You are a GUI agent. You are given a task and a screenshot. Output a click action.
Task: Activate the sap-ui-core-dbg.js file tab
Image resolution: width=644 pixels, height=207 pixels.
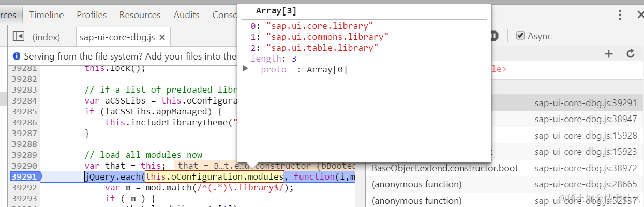click(117, 37)
